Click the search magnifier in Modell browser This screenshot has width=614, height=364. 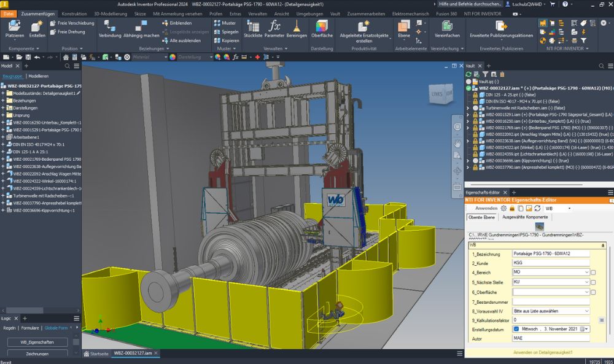(68, 66)
